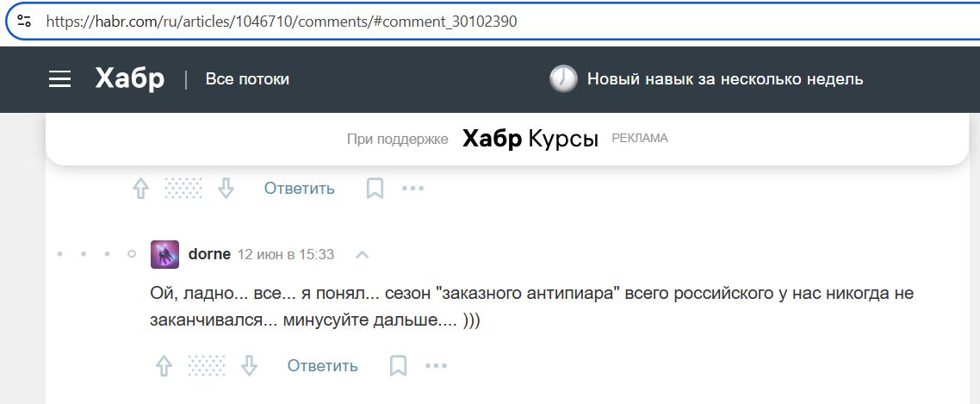980x404 pixels.
Task: Open more options for dorne's comment
Action: point(437,366)
